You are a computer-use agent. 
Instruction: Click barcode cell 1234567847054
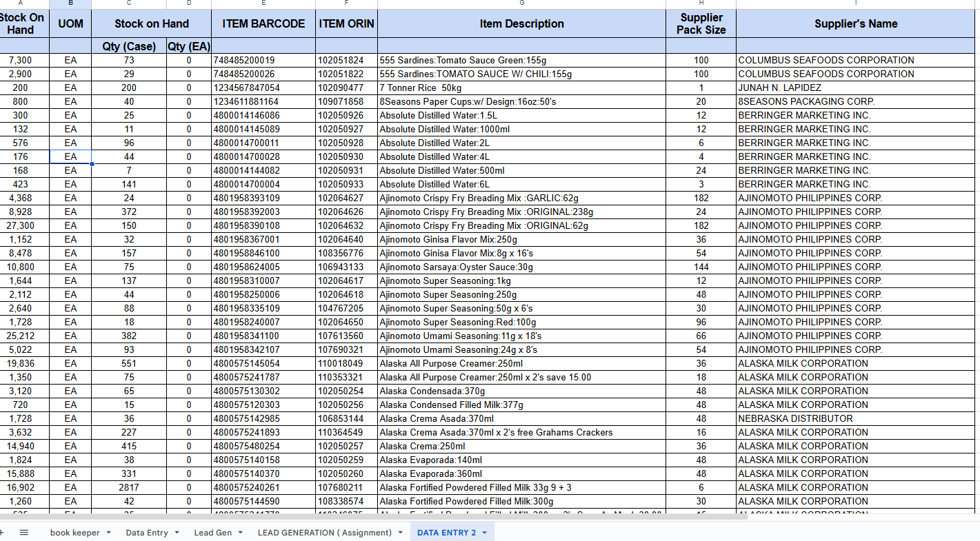point(263,88)
